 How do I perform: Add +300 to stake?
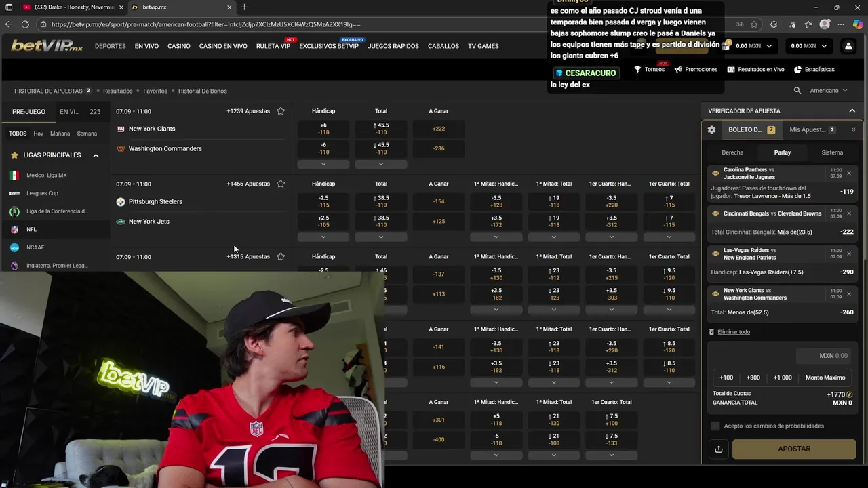point(753,378)
